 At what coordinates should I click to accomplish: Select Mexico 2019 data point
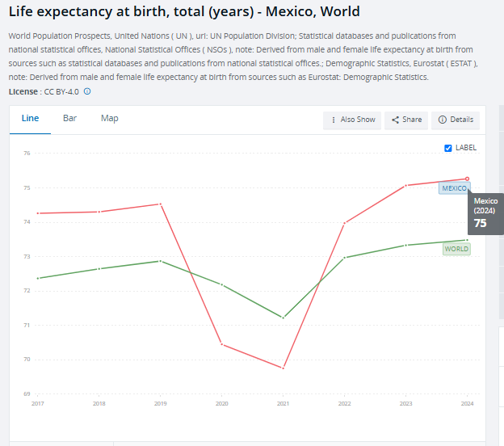[x=161, y=204]
